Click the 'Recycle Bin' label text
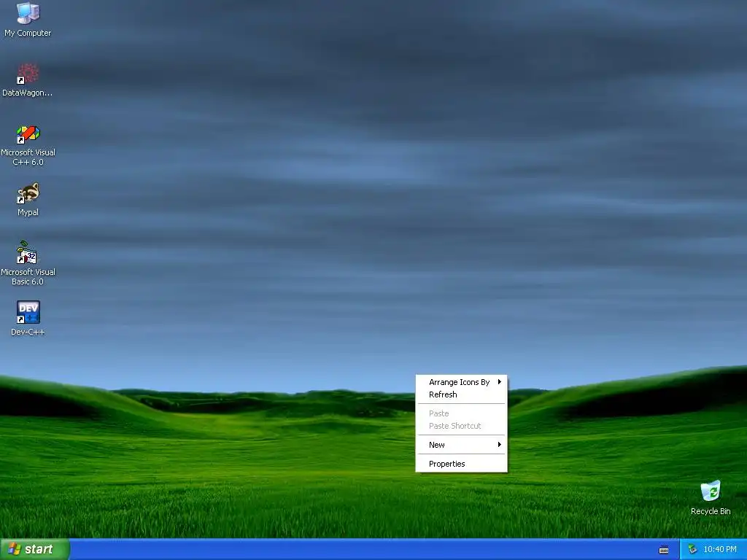This screenshot has width=747, height=560. coord(711,511)
